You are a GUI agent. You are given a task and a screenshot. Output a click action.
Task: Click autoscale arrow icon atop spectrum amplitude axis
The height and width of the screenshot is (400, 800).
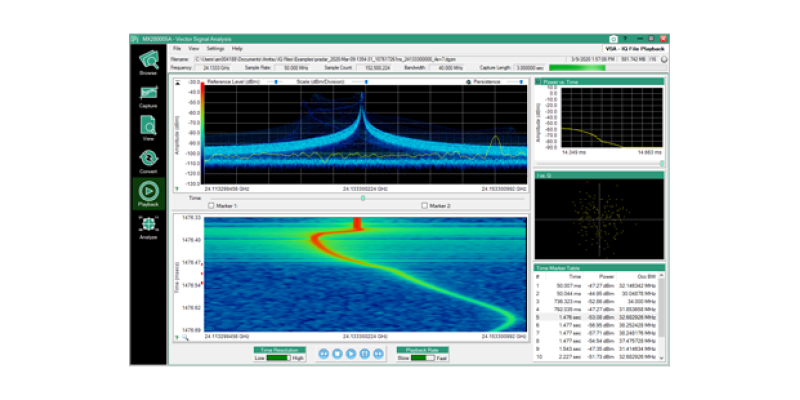coord(178,83)
